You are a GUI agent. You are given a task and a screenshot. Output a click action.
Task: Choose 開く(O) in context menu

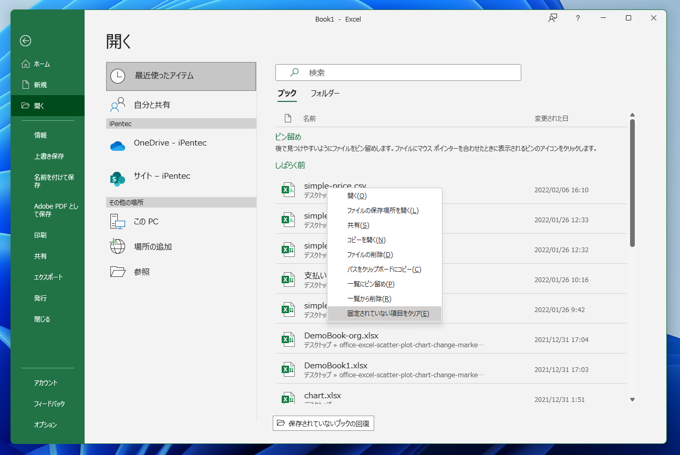pos(385,196)
